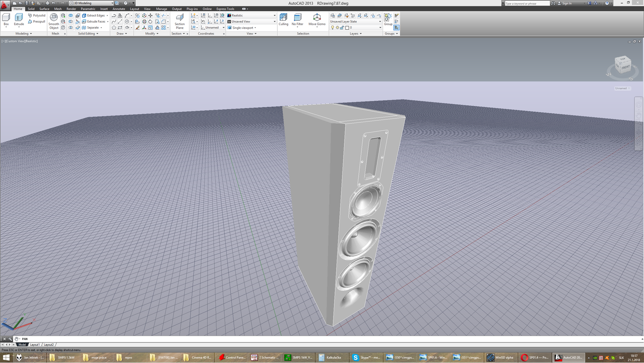Viewport: 644px width, 363px height.
Task: Open the Surface ribbon tab
Action: tap(44, 9)
